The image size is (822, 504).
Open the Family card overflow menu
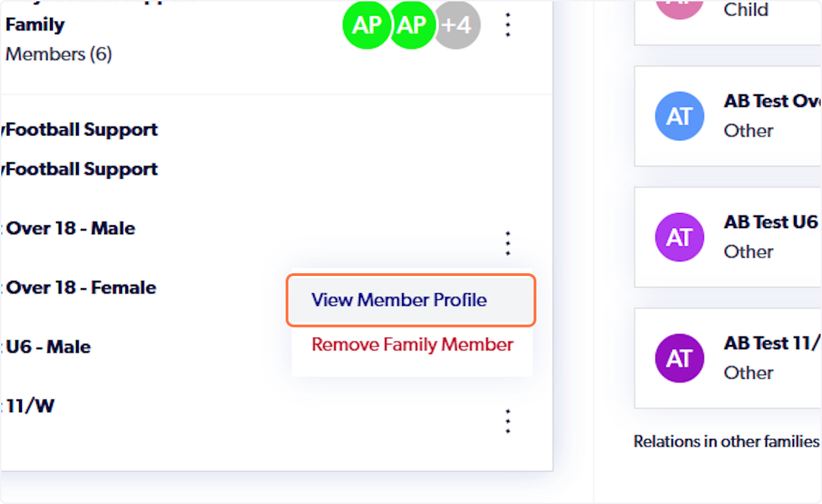508,25
